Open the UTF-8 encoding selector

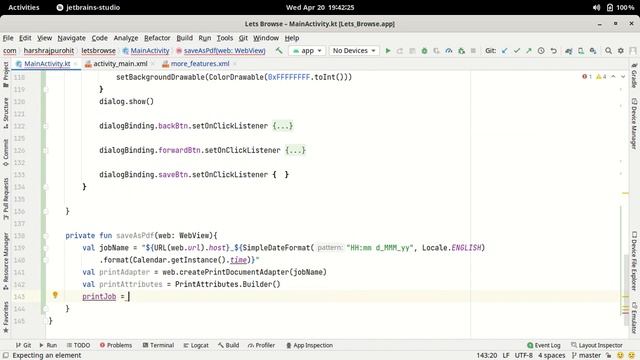point(523,356)
